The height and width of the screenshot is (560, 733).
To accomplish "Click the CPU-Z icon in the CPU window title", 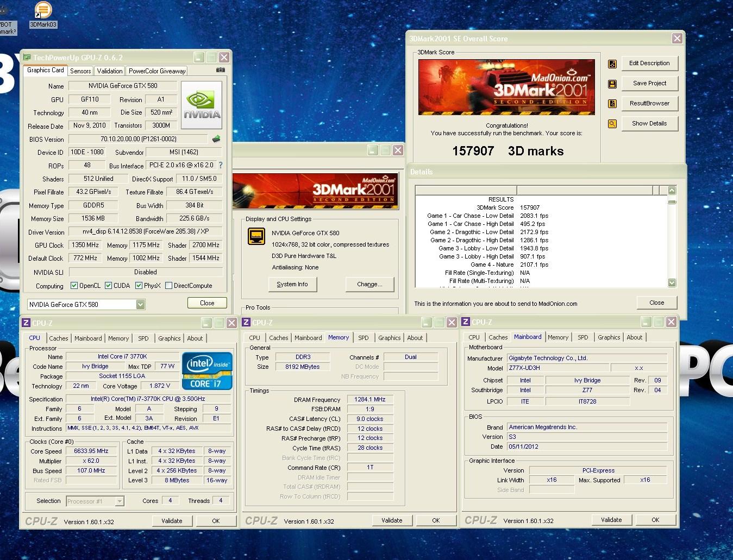I will (x=26, y=323).
